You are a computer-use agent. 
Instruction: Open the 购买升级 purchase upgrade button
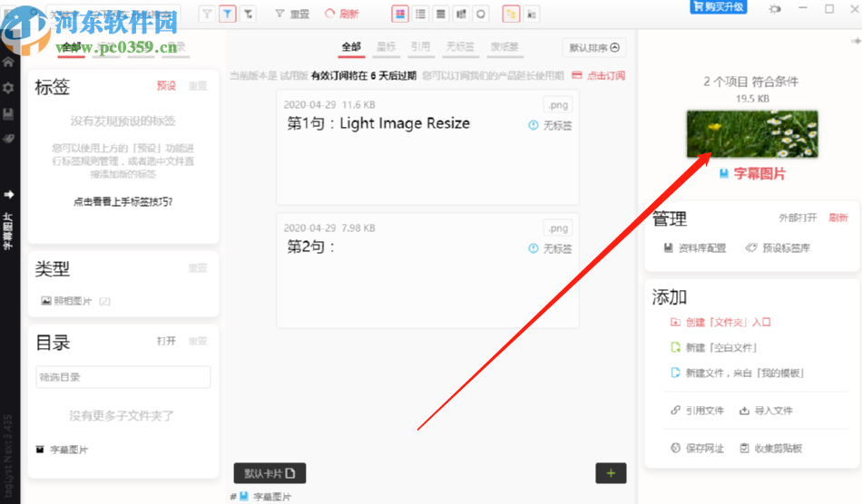[x=718, y=6]
